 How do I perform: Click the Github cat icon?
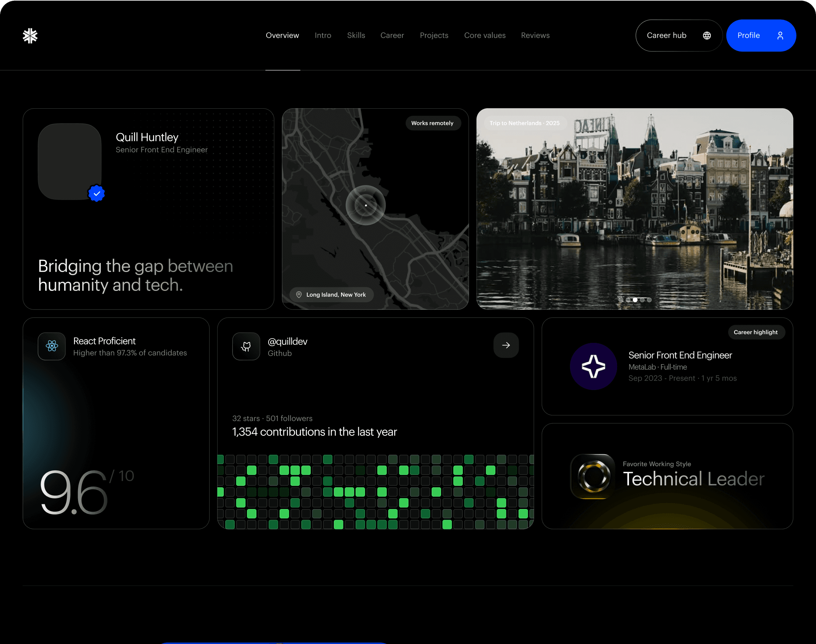[x=246, y=346]
